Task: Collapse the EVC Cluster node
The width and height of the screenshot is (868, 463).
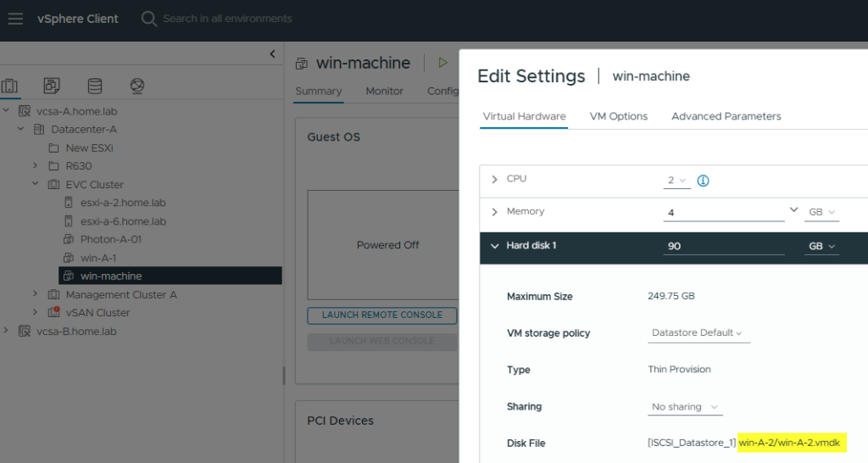Action: tap(36, 184)
